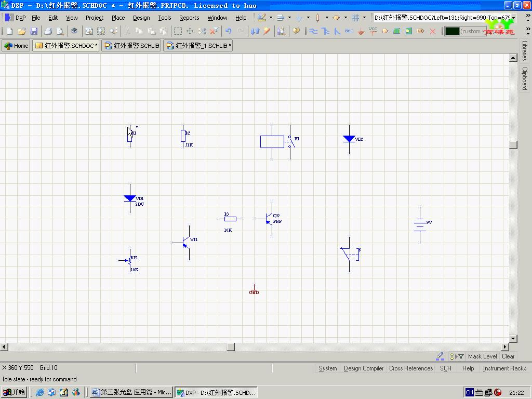
Task: Open the Clipboard side panel
Action: click(525, 78)
